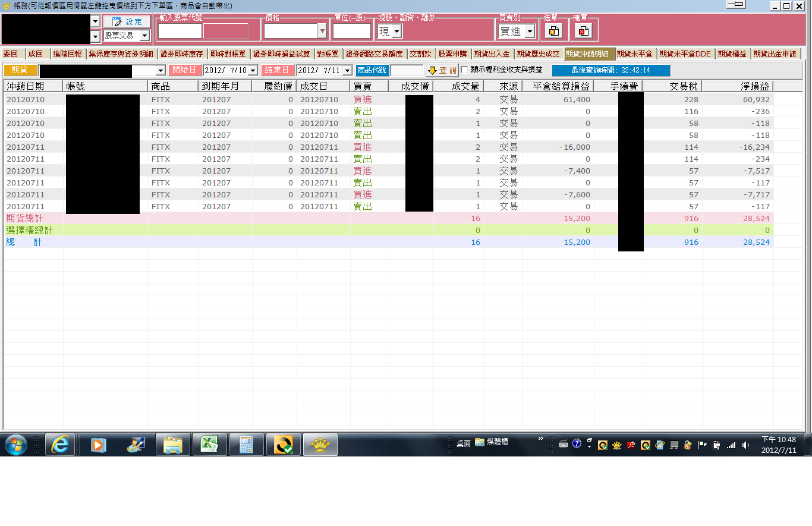Open the 價格 price dropdown

coord(322,31)
